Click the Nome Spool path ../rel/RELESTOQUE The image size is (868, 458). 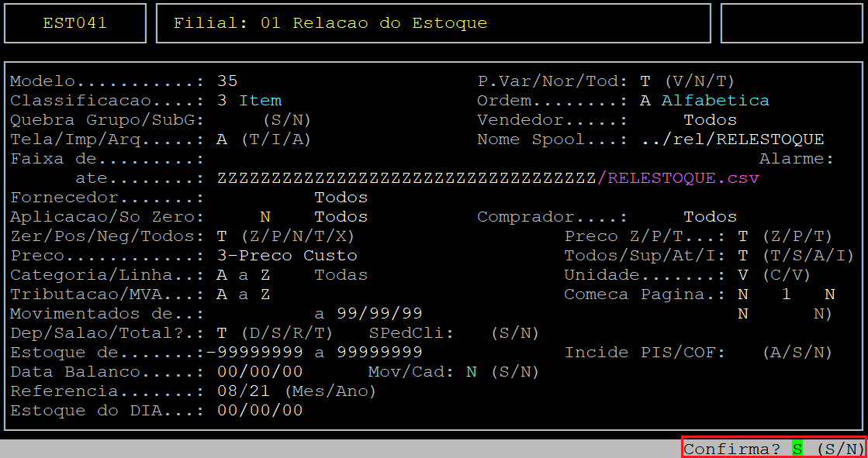[732, 139]
